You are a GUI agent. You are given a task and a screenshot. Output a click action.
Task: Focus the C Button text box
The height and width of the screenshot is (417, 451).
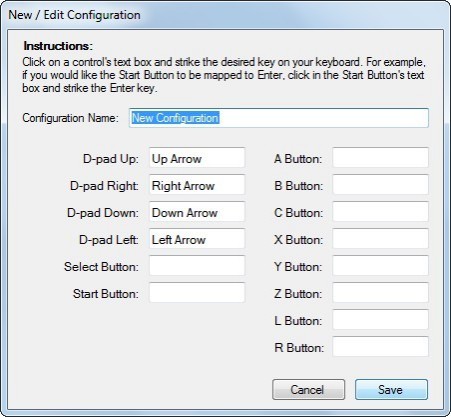click(x=380, y=212)
